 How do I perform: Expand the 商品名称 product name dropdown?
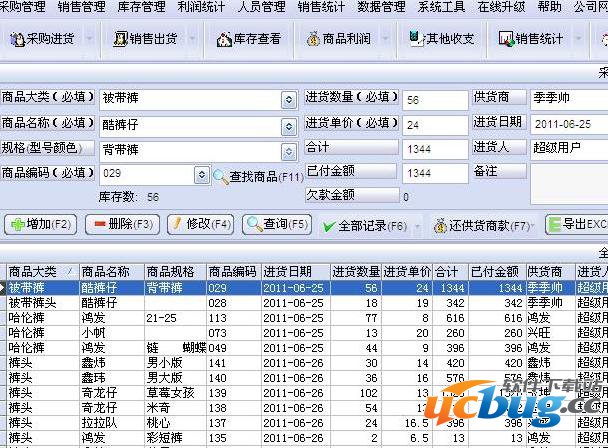coord(289,124)
